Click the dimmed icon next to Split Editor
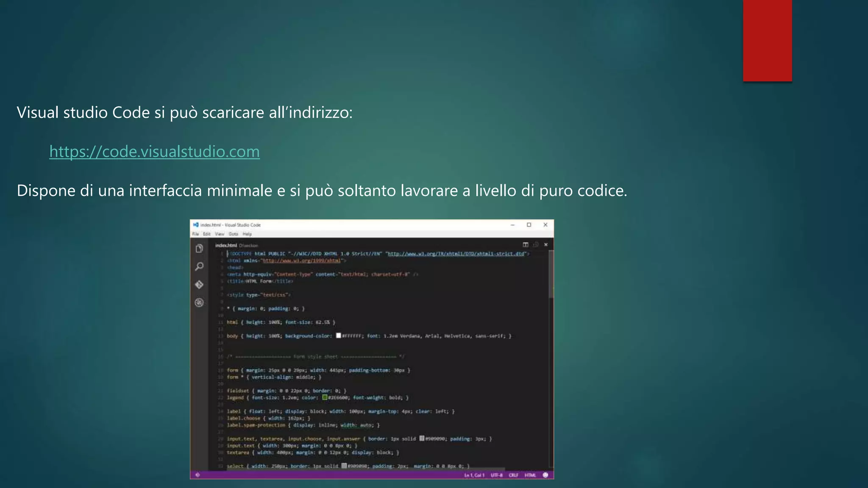Image resolution: width=868 pixels, height=488 pixels. point(536,244)
